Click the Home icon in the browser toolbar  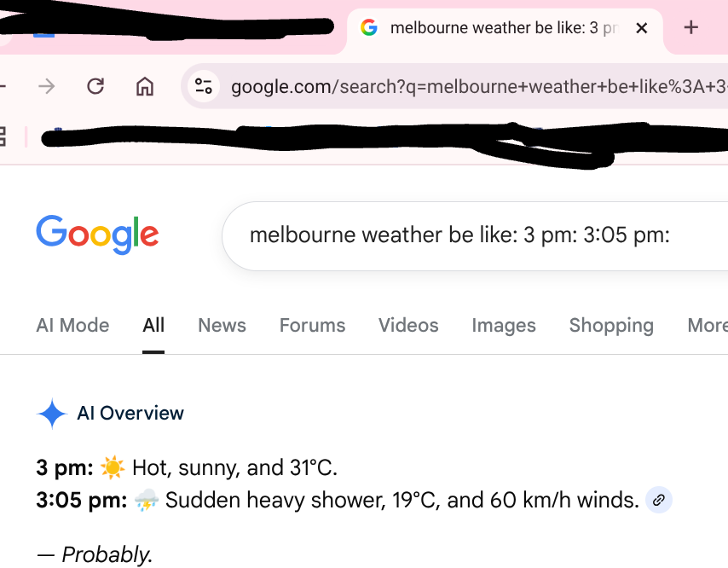click(x=145, y=86)
